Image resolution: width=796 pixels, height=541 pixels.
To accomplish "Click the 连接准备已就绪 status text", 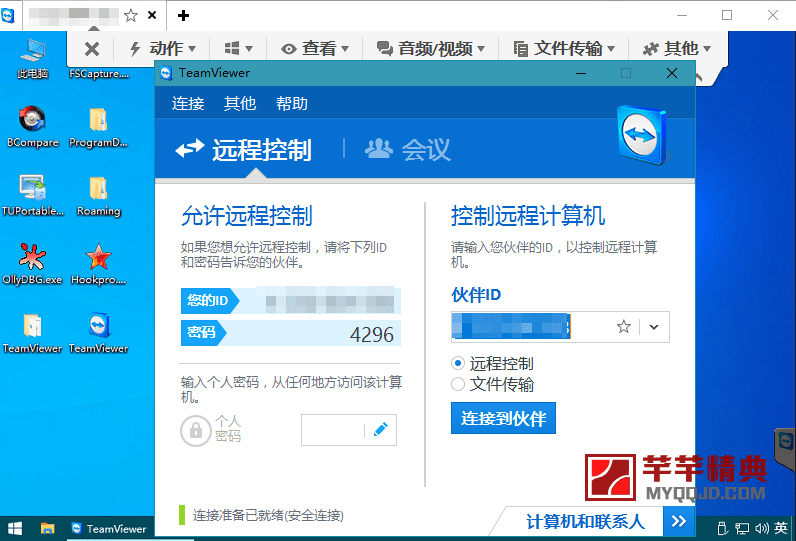I will pyautogui.click(x=268, y=516).
